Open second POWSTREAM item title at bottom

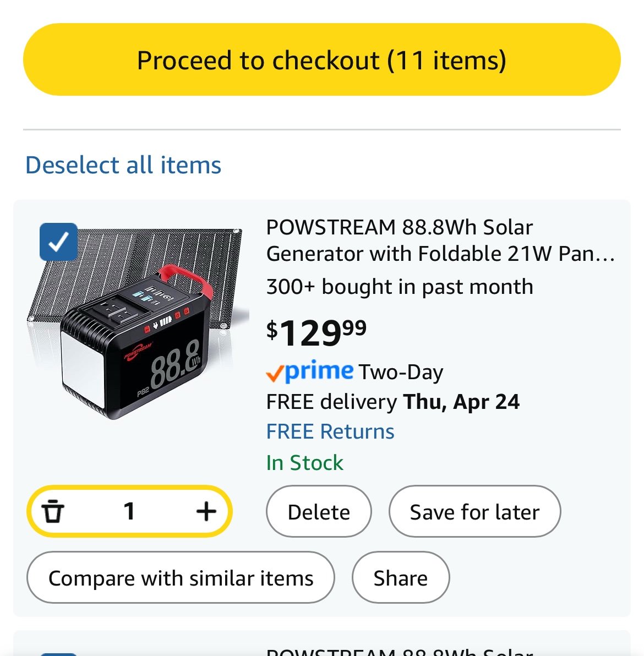coord(400,652)
